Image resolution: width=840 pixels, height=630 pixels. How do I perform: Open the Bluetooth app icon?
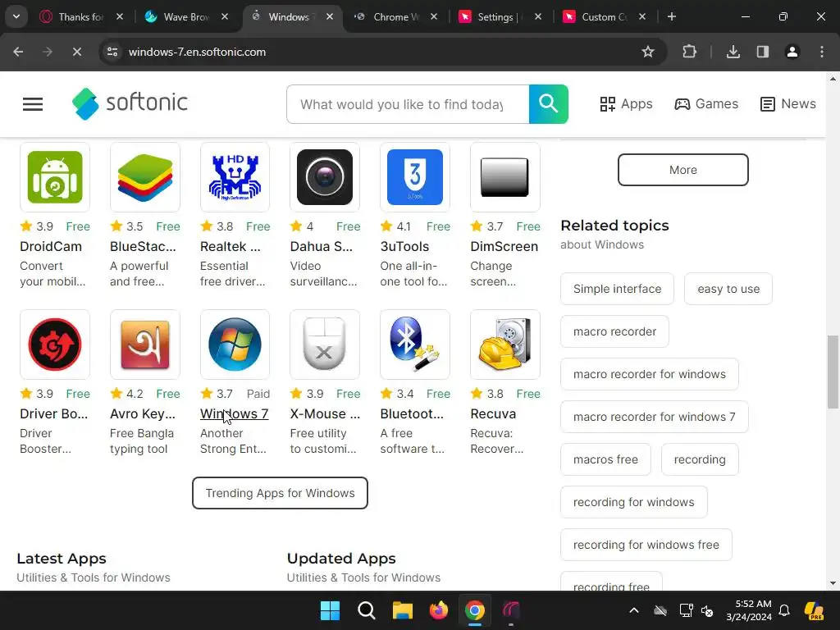(414, 345)
